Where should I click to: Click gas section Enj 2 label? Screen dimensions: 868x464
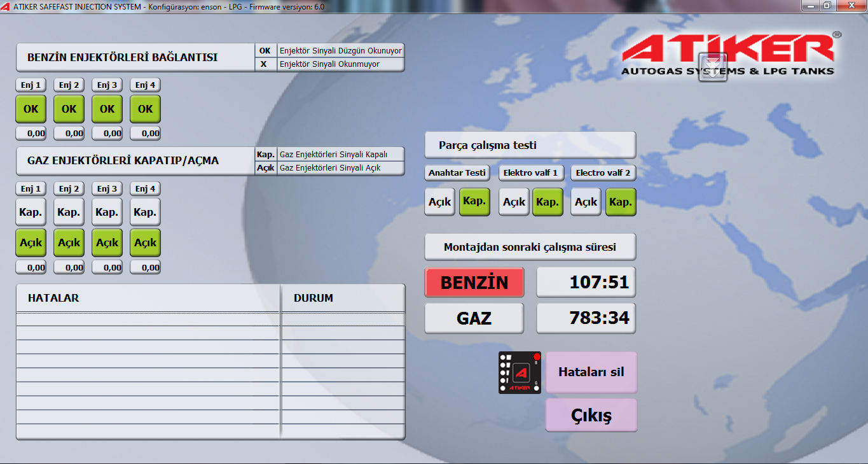[x=69, y=188]
